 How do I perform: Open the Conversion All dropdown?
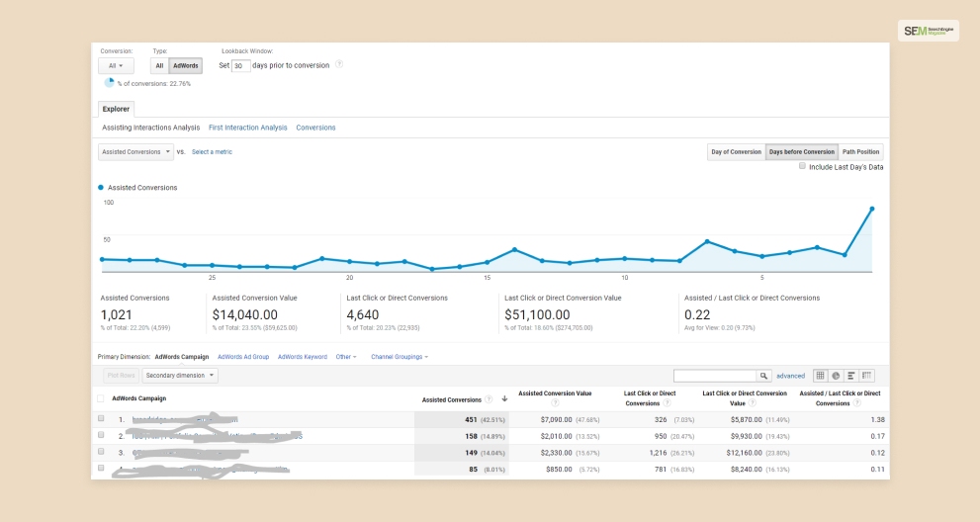116,65
